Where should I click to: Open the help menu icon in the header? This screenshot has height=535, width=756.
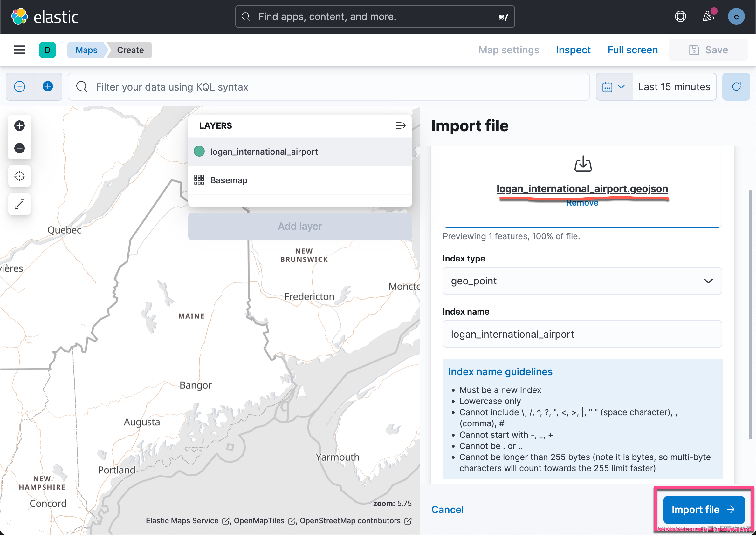coord(680,17)
